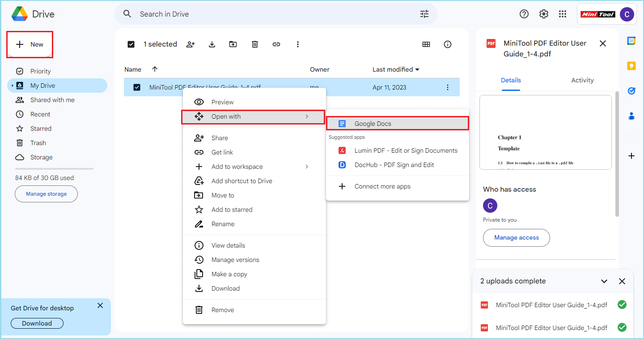The image size is (644, 339).
Task: Open the More actions dots in toolbar
Action: (298, 44)
